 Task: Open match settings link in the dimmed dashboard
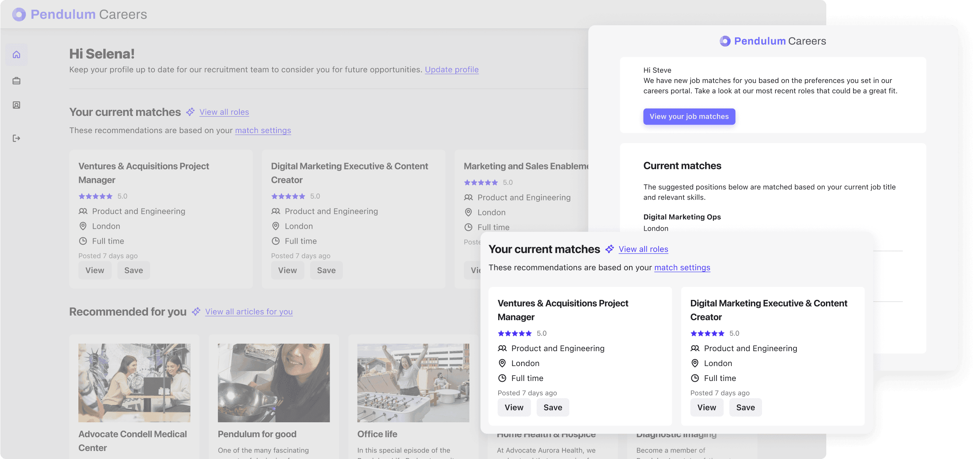click(x=263, y=130)
